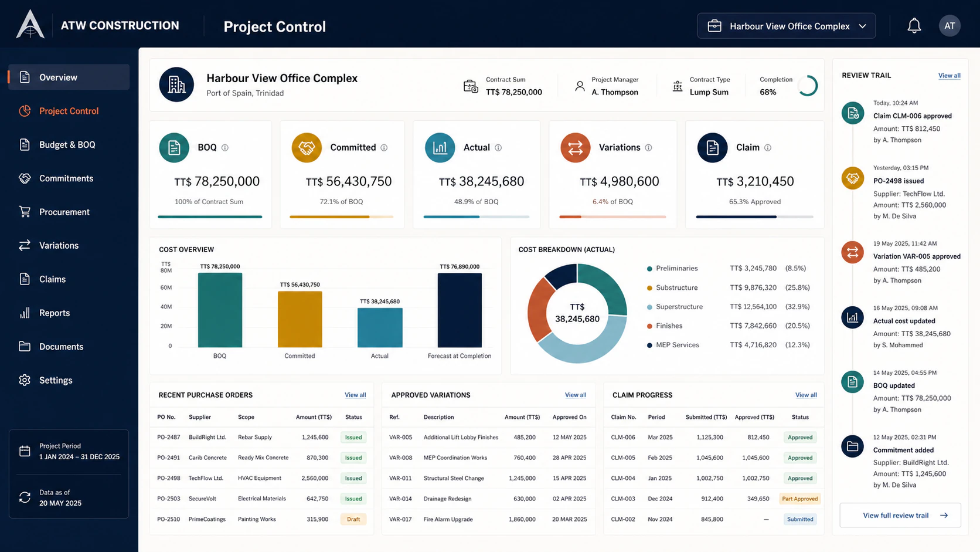Click View all in Recent Purchase Orders
980x552 pixels.
click(355, 395)
